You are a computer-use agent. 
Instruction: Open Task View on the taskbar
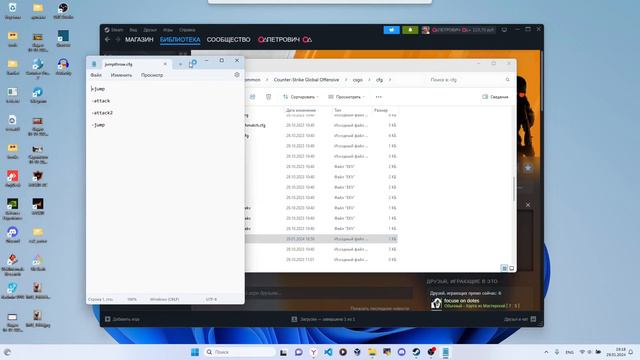point(283,352)
